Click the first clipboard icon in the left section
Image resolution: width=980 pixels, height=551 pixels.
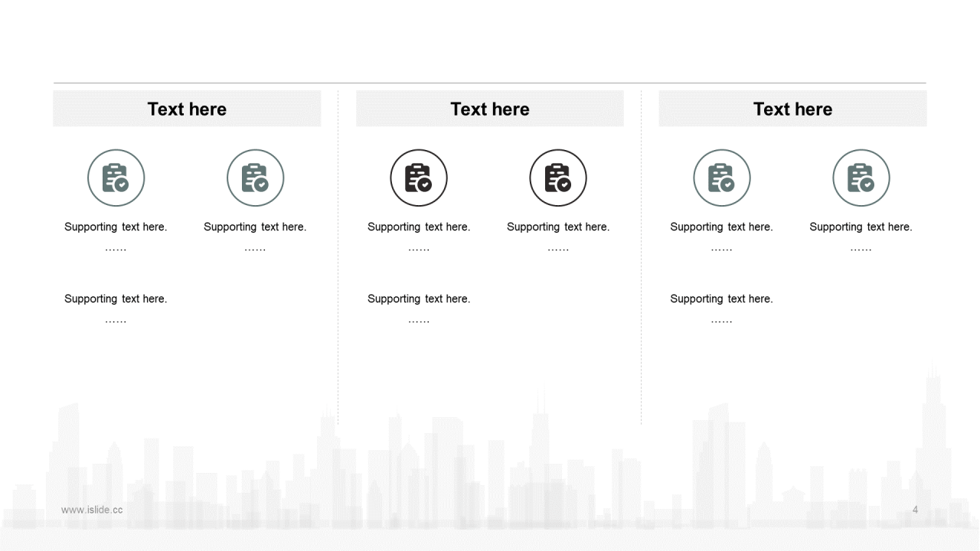[x=116, y=178]
